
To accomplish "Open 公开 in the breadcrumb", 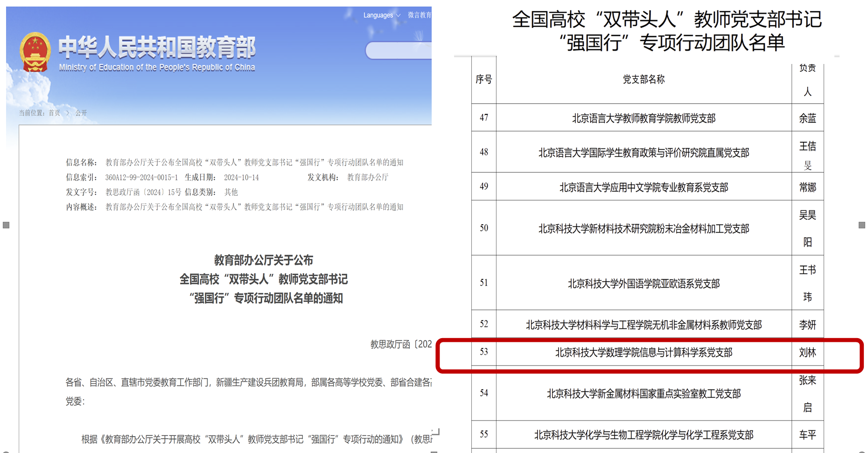I will 81,113.
